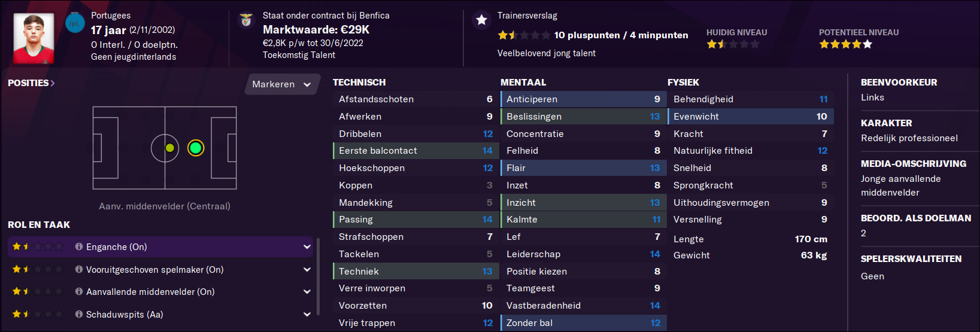Open the POSITIES section link

(x=31, y=83)
